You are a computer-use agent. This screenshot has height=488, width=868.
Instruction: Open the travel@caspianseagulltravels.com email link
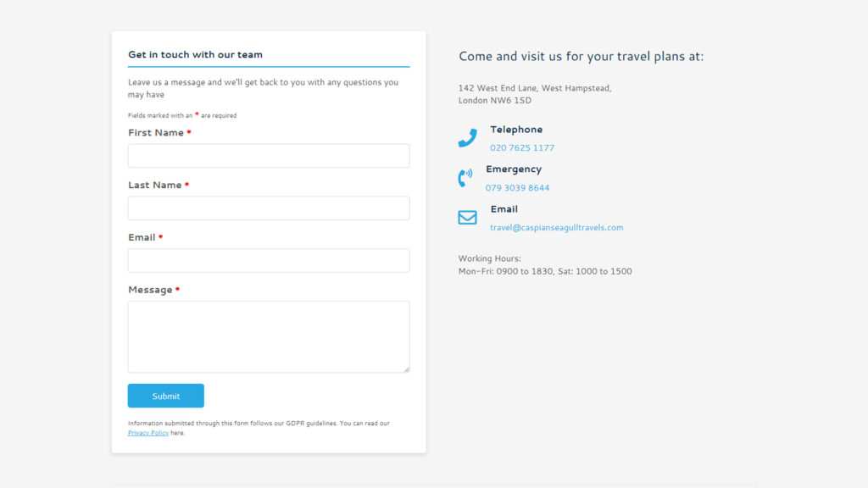point(556,227)
